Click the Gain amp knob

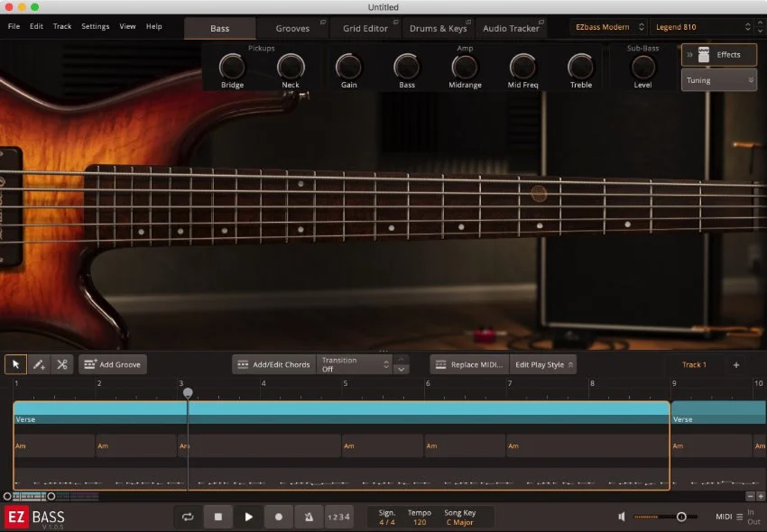pyautogui.click(x=349, y=67)
